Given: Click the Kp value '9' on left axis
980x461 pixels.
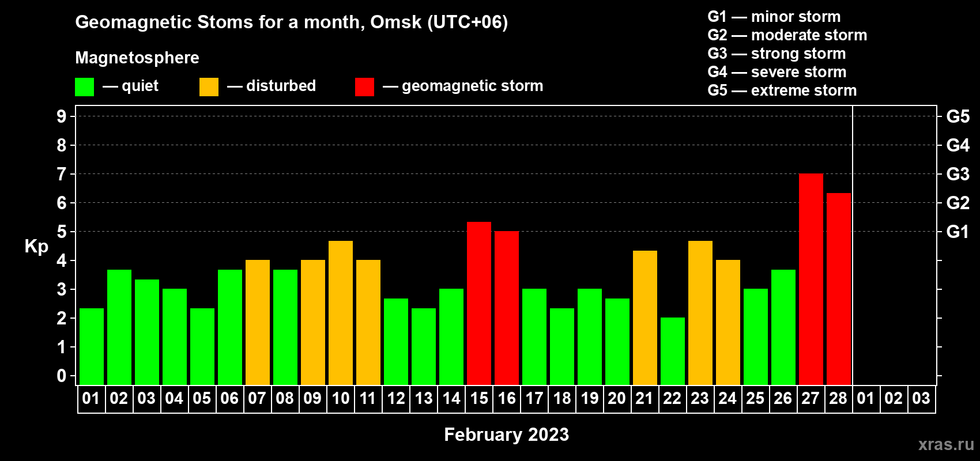Looking at the screenshot, I should [62, 116].
